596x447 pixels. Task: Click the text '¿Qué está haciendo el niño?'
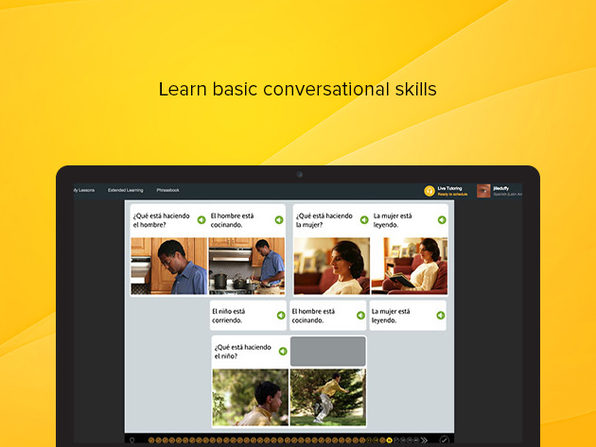coord(243,351)
